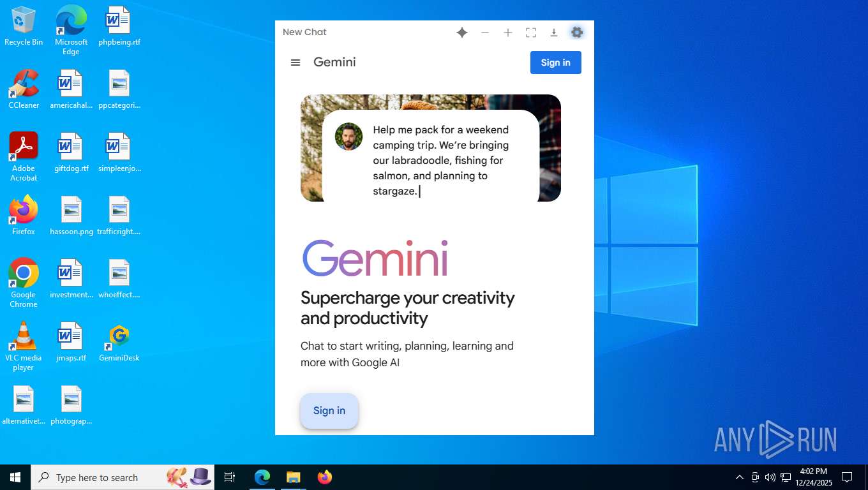The width and height of the screenshot is (868, 490).
Task: Open settings gear in GeminiDesk title bar
Action: click(577, 33)
